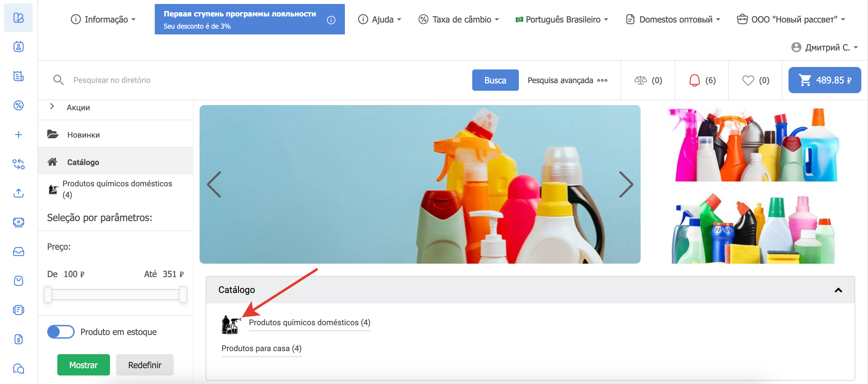Select Новинки in the sidebar menu
This screenshot has width=868, height=384.
pos(83,135)
